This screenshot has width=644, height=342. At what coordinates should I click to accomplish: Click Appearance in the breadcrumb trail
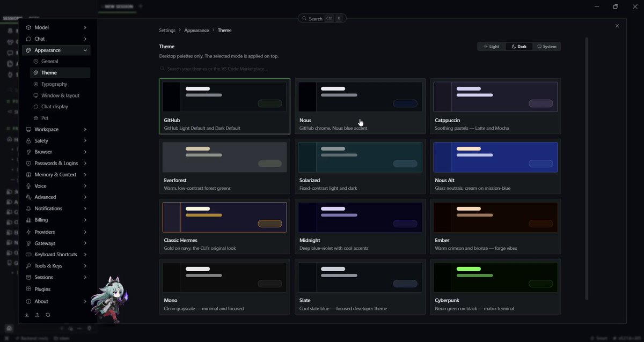[196, 31]
